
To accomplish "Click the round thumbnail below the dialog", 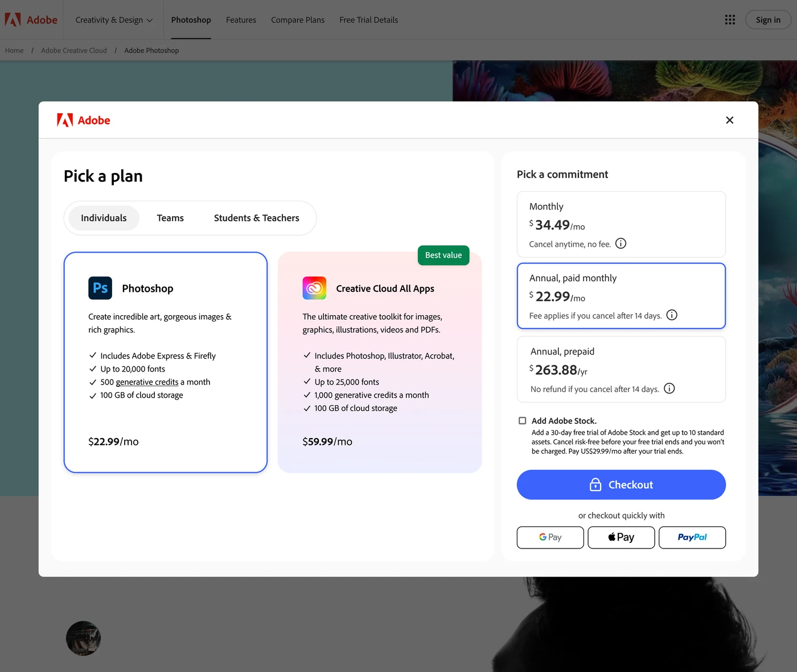I will (x=83, y=638).
